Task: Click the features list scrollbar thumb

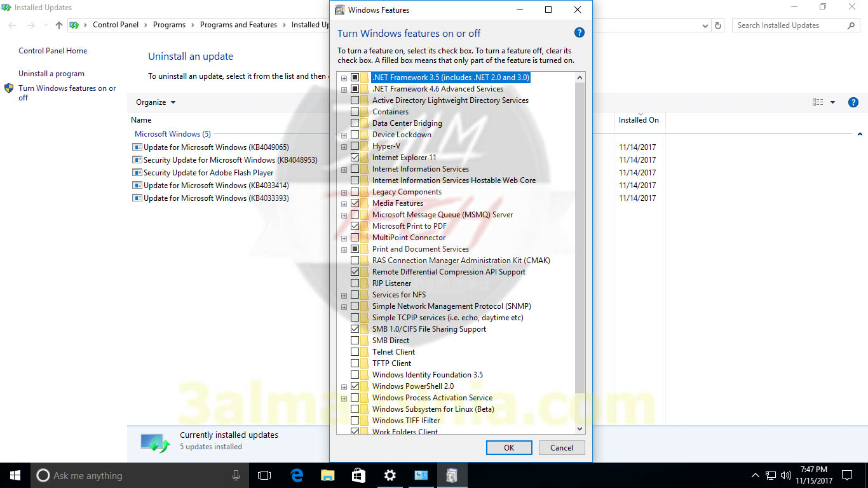Action: click(580, 238)
